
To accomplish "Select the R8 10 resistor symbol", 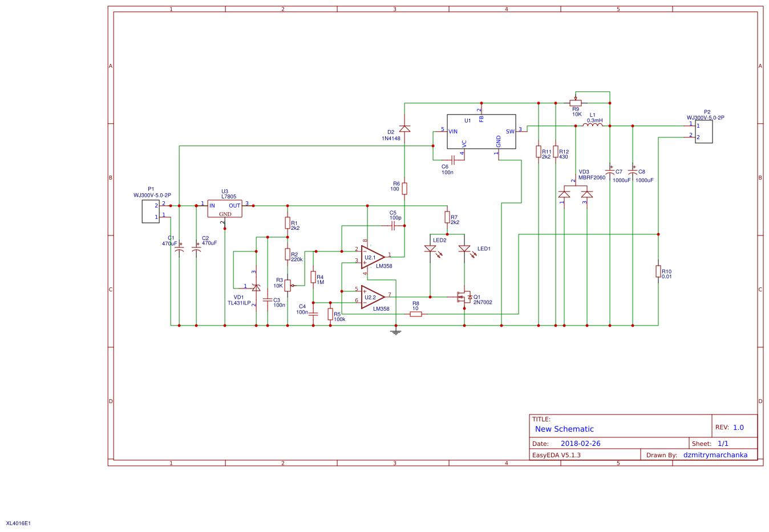I will coord(416,314).
